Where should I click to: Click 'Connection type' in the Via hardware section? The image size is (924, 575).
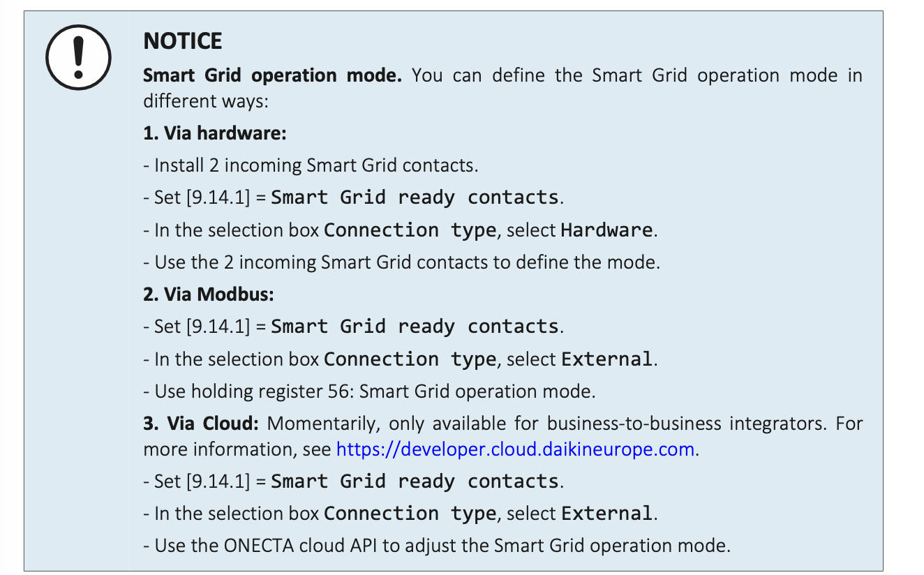[410, 230]
